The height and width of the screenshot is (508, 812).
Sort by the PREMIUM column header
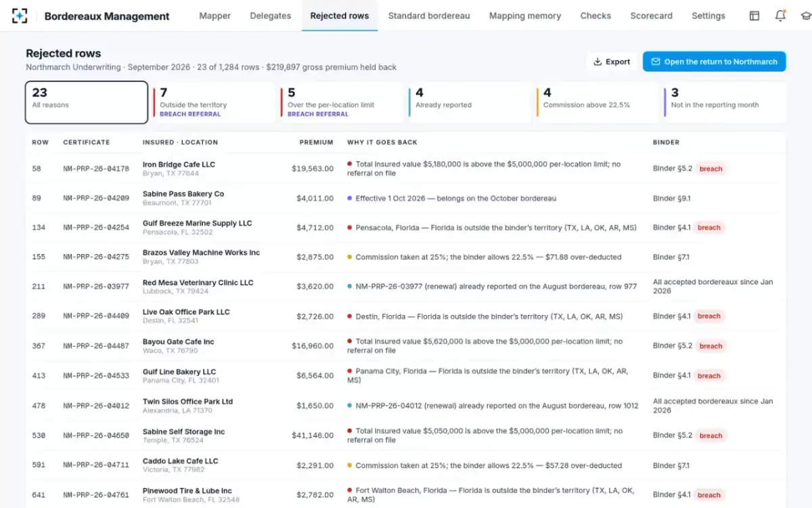[x=317, y=142]
